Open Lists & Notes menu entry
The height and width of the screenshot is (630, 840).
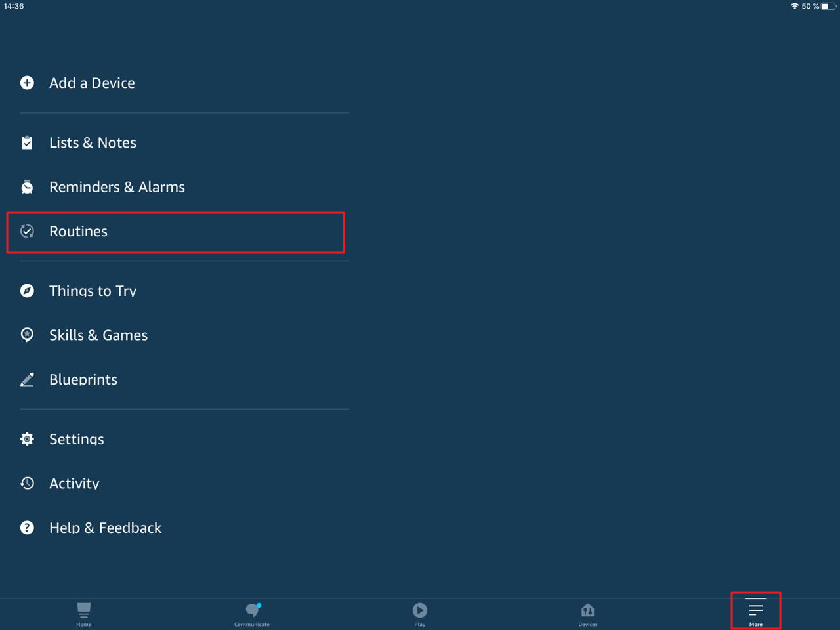click(x=93, y=143)
